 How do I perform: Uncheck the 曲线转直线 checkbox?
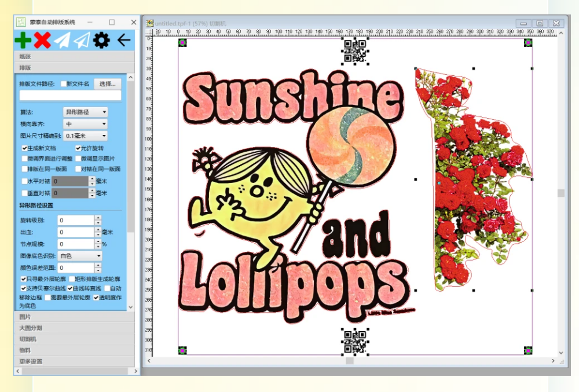[70, 288]
